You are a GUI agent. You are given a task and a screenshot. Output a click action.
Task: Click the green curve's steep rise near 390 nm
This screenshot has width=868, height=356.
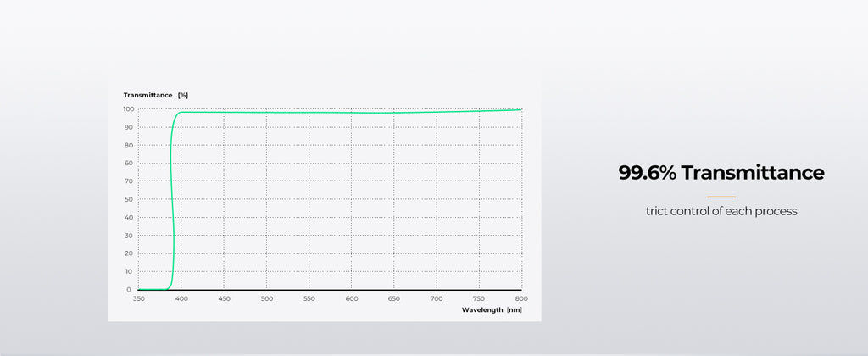point(172,203)
